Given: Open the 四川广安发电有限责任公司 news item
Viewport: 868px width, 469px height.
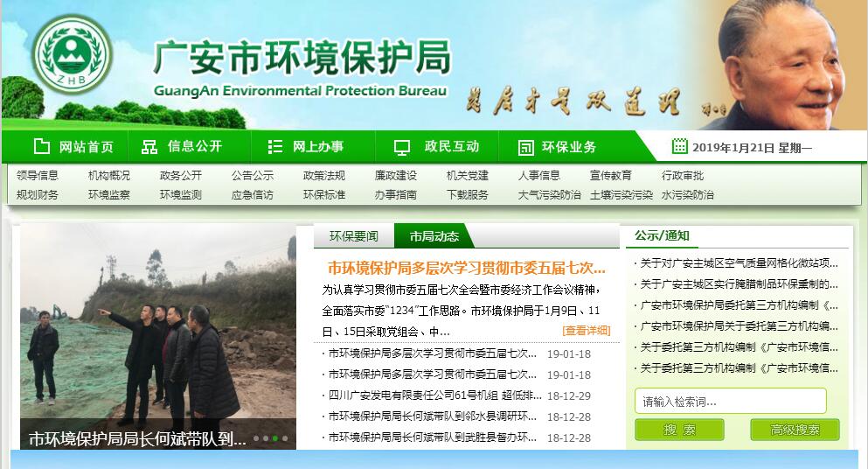Looking at the screenshot, I should pos(432,395).
